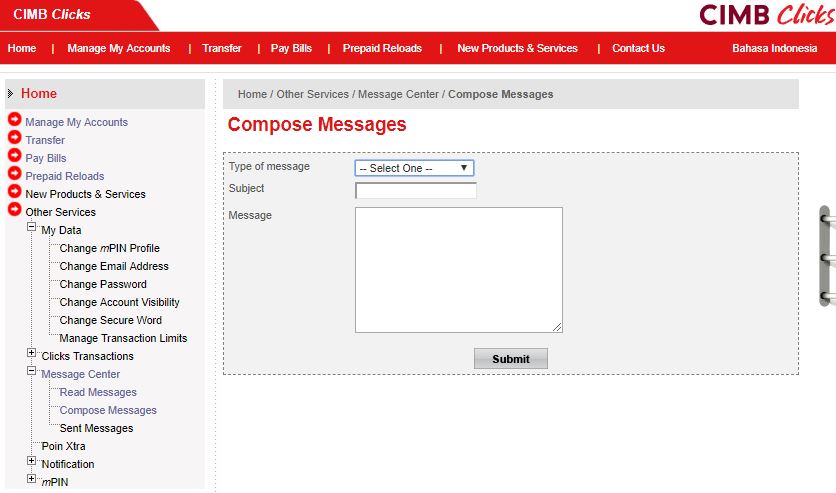Click the Type of message label
Image resolution: width=836 pixels, height=493 pixels.
269,166
